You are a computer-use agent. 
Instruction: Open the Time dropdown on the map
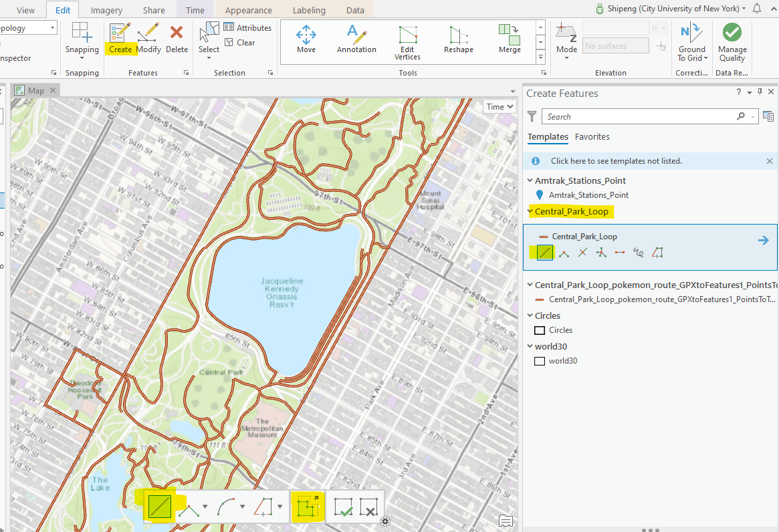[x=499, y=107]
